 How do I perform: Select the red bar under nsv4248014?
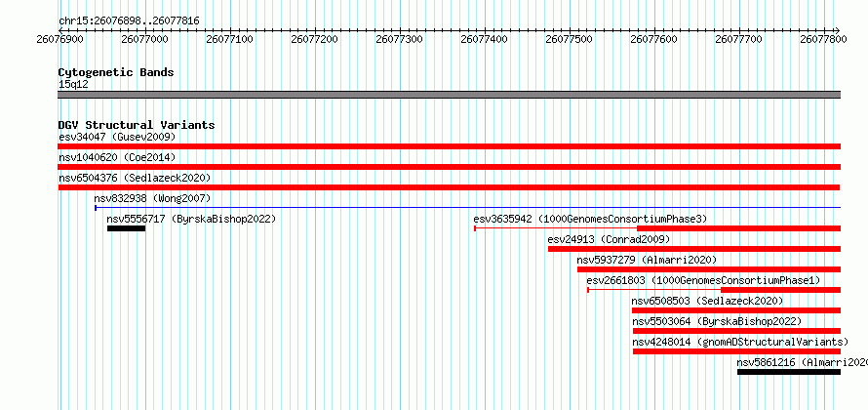point(736,351)
